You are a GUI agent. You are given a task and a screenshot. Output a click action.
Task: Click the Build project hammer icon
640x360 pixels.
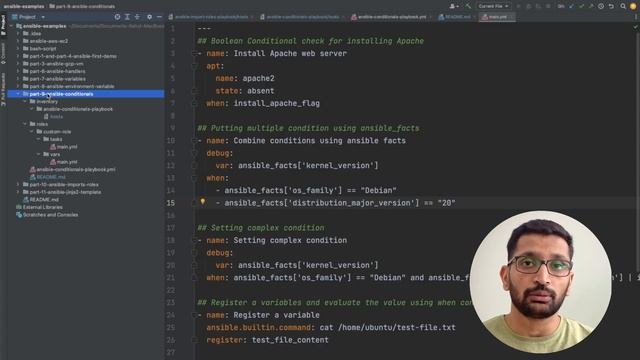[x=468, y=6]
